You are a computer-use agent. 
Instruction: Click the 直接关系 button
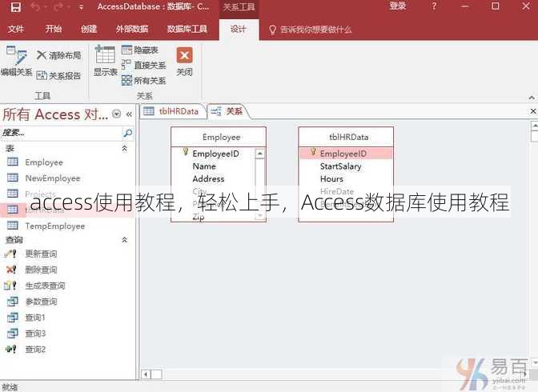(144, 65)
